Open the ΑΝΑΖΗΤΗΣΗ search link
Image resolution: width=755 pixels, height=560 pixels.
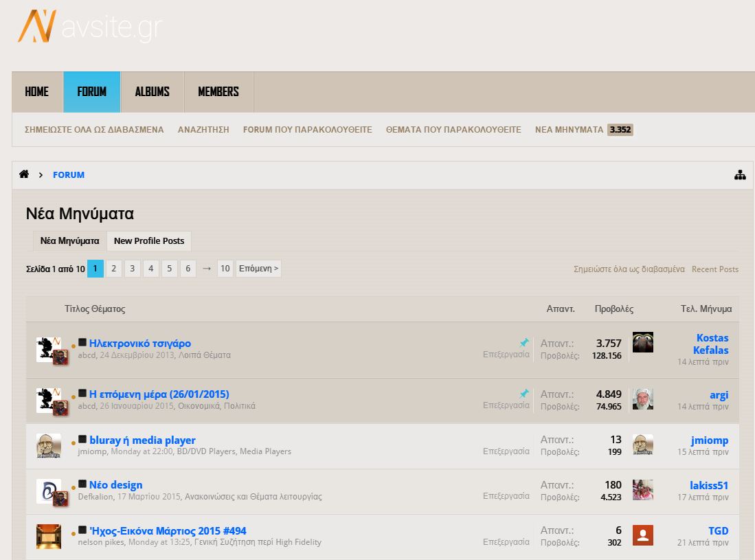pyautogui.click(x=203, y=129)
